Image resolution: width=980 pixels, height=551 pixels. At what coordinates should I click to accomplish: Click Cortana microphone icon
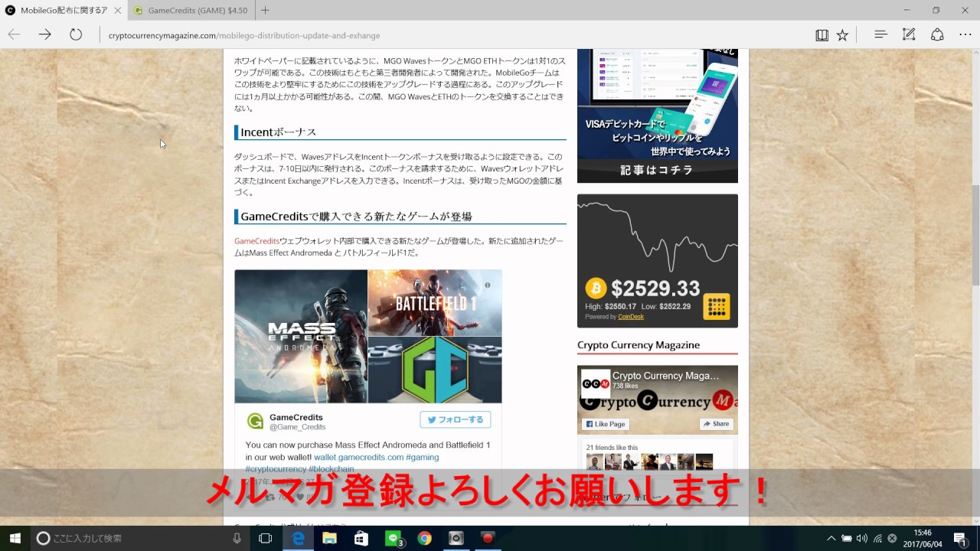tap(237, 538)
